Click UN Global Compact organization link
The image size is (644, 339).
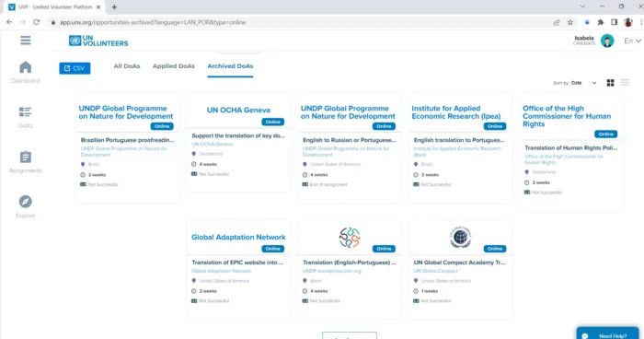436,271
